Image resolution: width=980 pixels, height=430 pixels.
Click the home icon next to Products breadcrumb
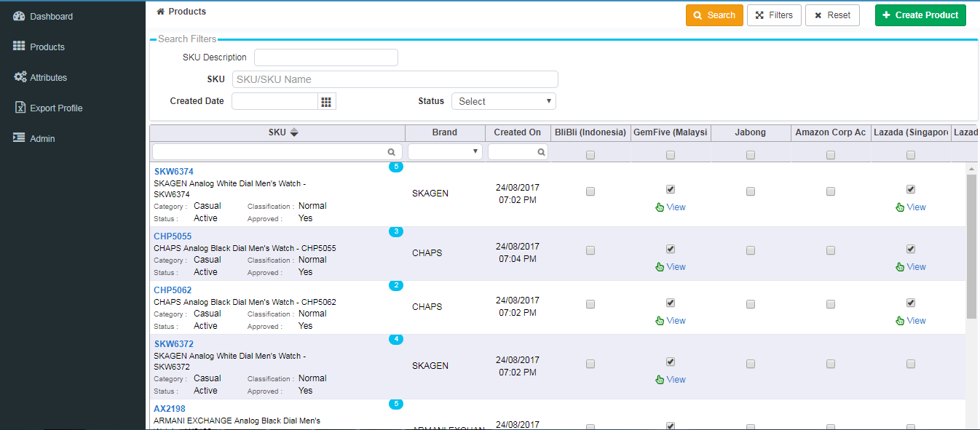pyautogui.click(x=160, y=12)
